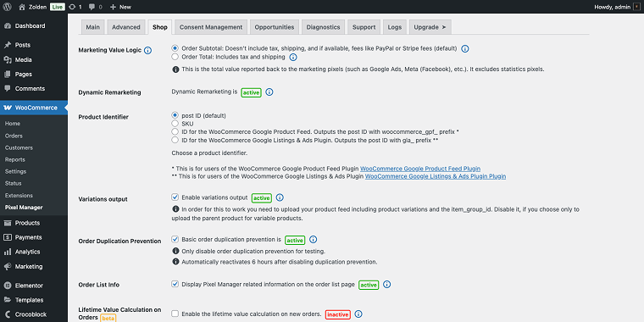Click info icon after Order Total option
644x322 pixels.
click(x=293, y=57)
